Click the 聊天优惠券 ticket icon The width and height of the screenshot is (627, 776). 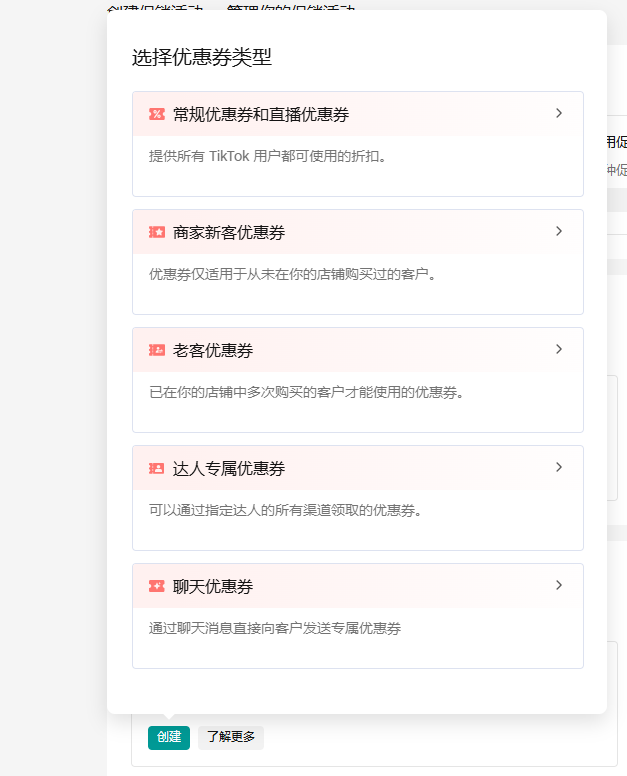click(x=157, y=586)
